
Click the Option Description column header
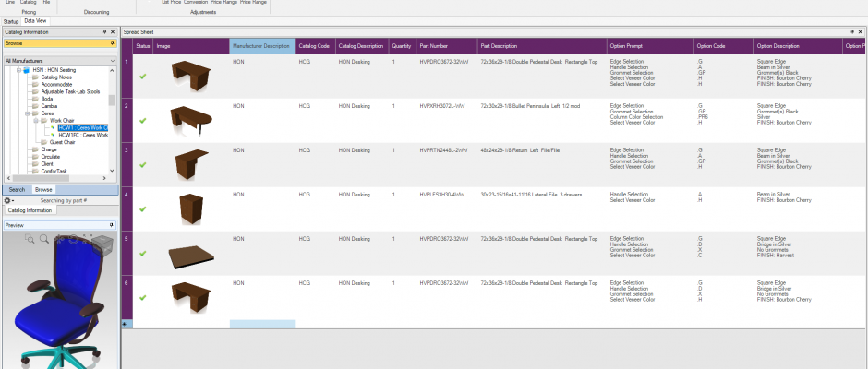coord(797,46)
